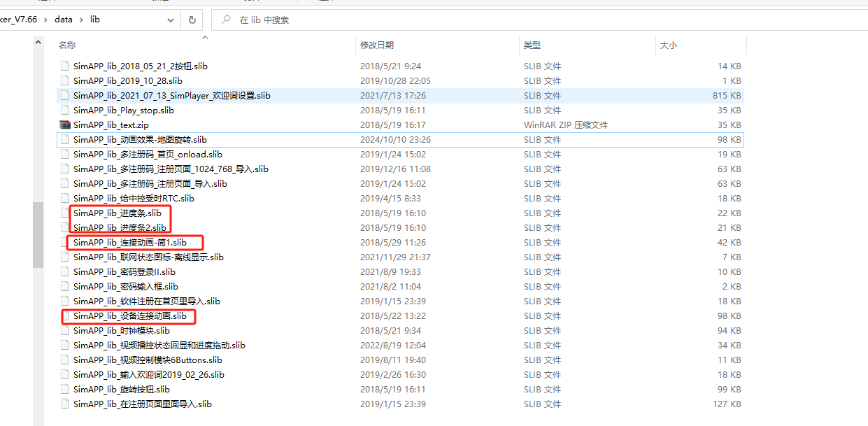Image resolution: width=868 pixels, height=426 pixels.
Task: Click the lib folder in breadcrumb path
Action: [95, 20]
